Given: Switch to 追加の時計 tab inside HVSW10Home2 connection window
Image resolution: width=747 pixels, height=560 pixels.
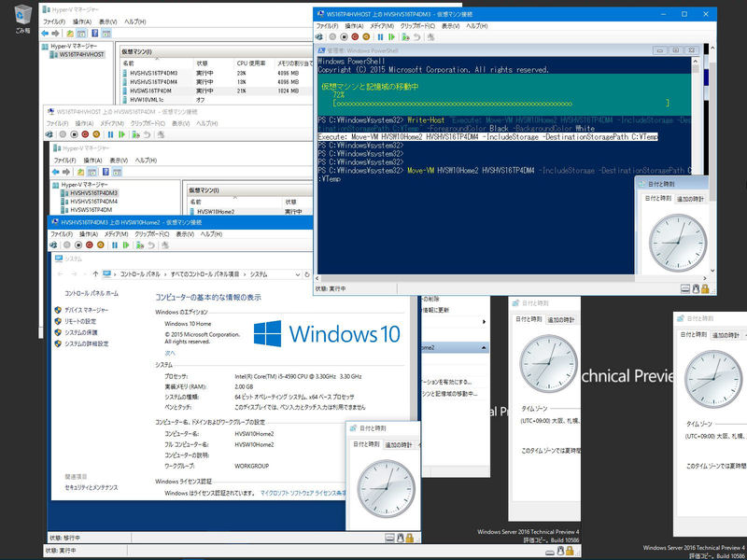Looking at the screenshot, I should (x=399, y=445).
